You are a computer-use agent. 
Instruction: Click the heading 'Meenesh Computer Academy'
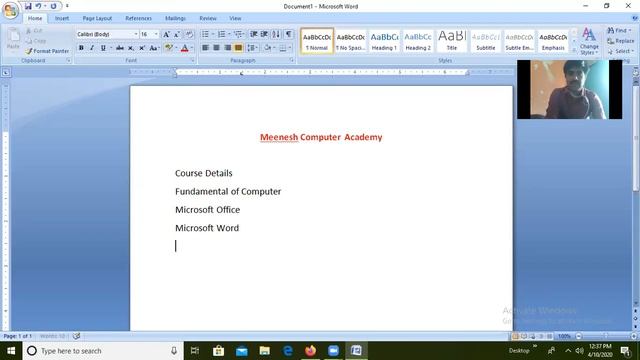point(321,137)
